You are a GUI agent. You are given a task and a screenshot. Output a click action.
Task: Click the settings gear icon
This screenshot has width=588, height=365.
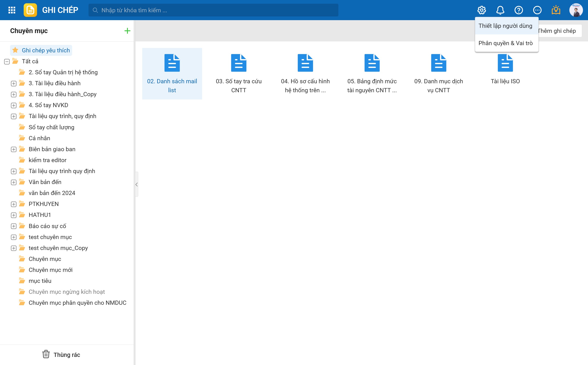click(x=481, y=10)
